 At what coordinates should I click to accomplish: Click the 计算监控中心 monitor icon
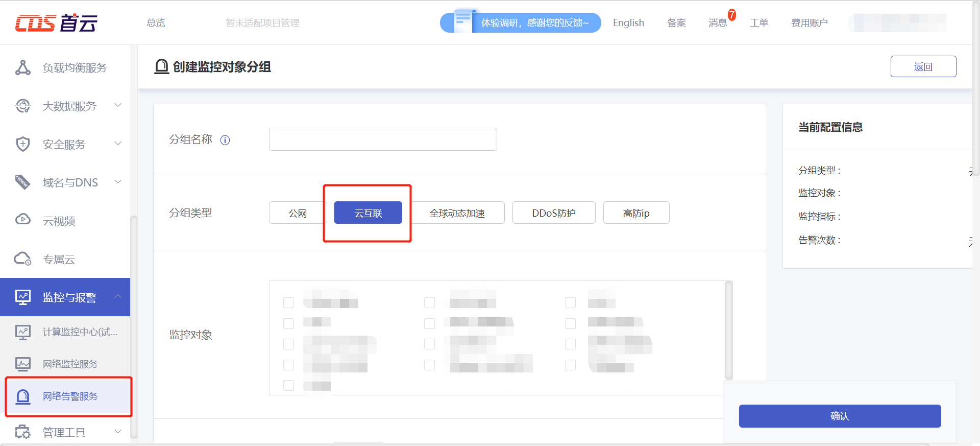pos(23,332)
